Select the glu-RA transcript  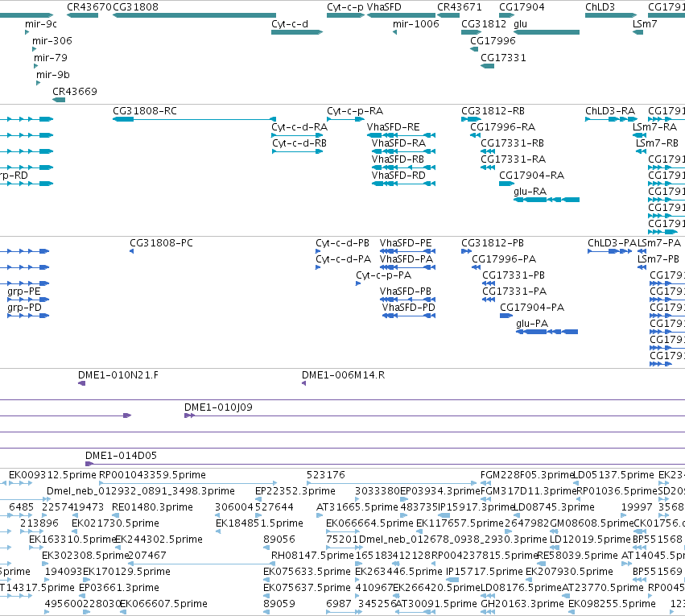[547, 200]
